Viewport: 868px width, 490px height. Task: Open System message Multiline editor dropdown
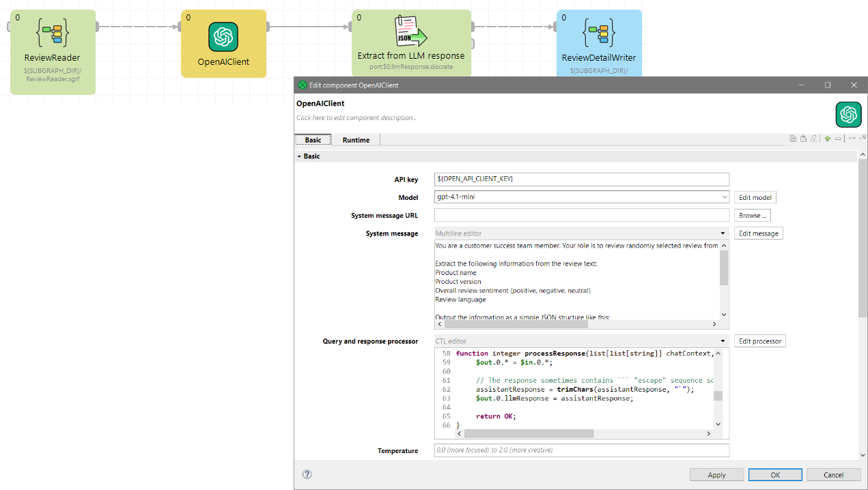click(x=723, y=233)
